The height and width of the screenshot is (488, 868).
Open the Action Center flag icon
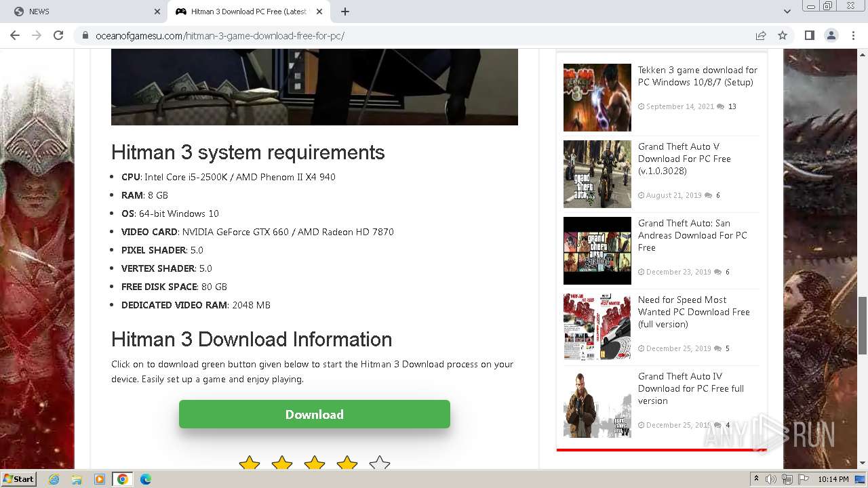pos(804,479)
